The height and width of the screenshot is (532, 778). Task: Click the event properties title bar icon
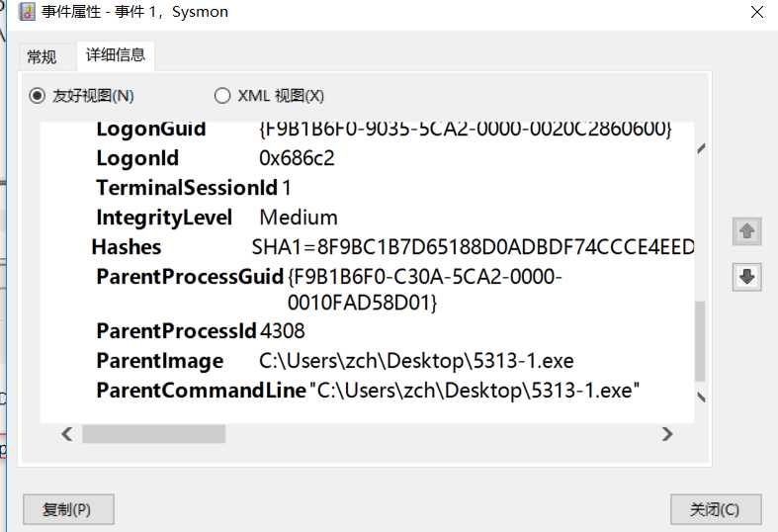[27, 12]
